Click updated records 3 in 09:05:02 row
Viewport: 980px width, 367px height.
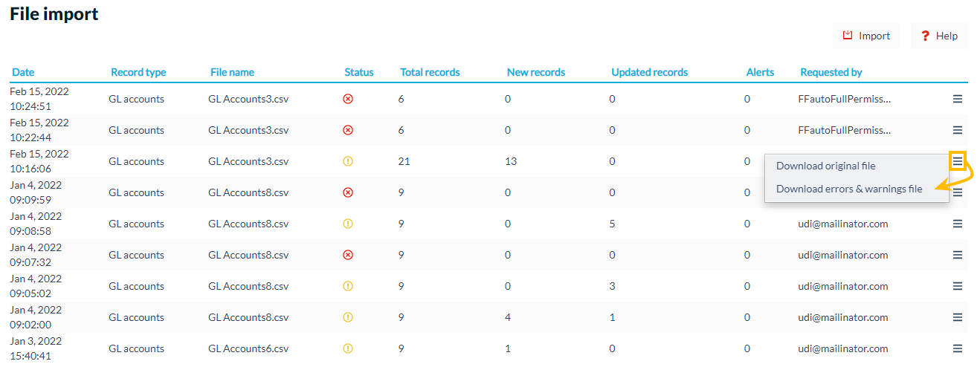click(x=612, y=286)
